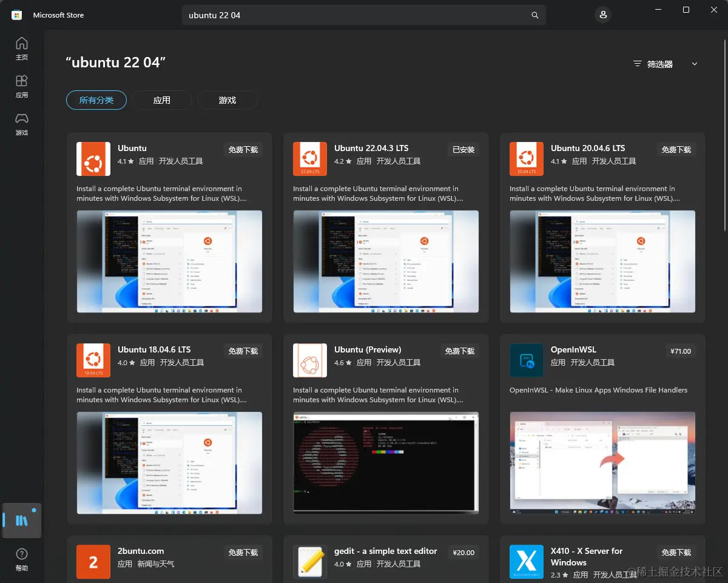This screenshot has width=728, height=583.
Task: Open the Home (主页) sidebar icon
Action: [x=22, y=49]
